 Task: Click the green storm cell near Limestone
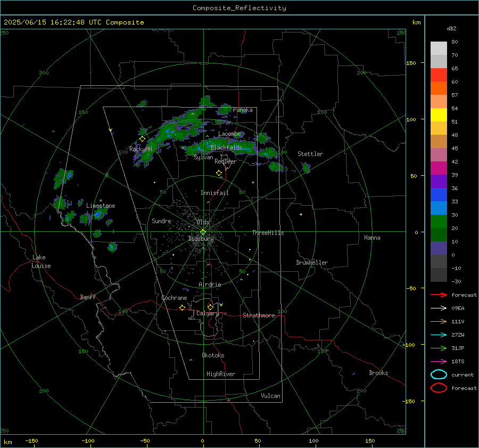98,213
